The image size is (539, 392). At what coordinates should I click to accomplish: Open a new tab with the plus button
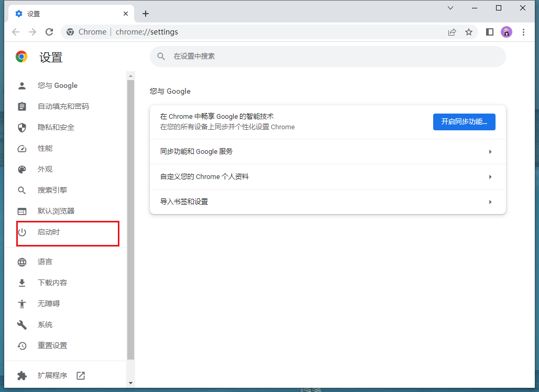click(x=146, y=14)
